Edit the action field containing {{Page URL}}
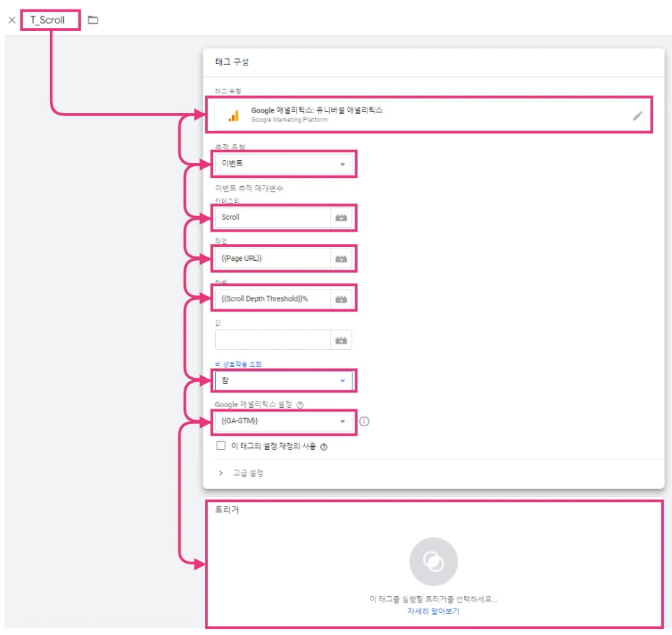672x635 pixels. click(x=272, y=258)
